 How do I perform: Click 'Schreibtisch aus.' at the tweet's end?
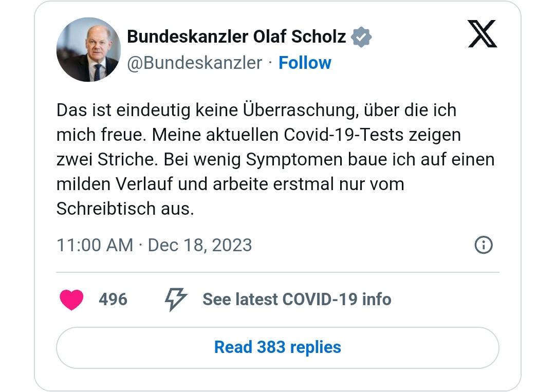(125, 209)
